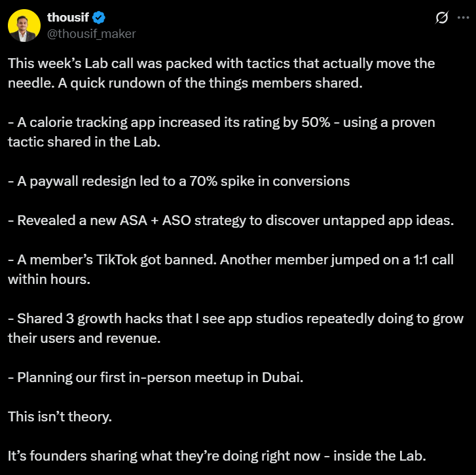Screen dimensions: 476x475
Task: Click the opening line about this week's Lab call
Action: [221, 73]
